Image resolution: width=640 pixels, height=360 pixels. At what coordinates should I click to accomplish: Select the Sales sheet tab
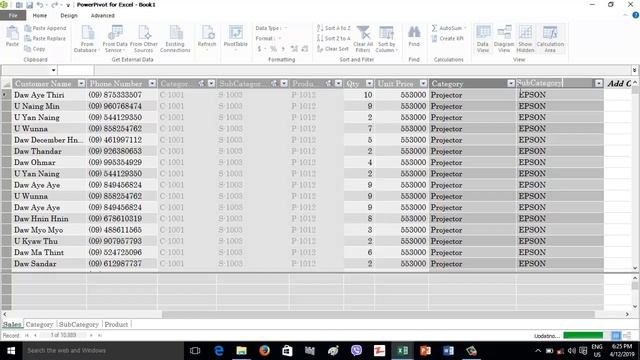tap(12, 324)
